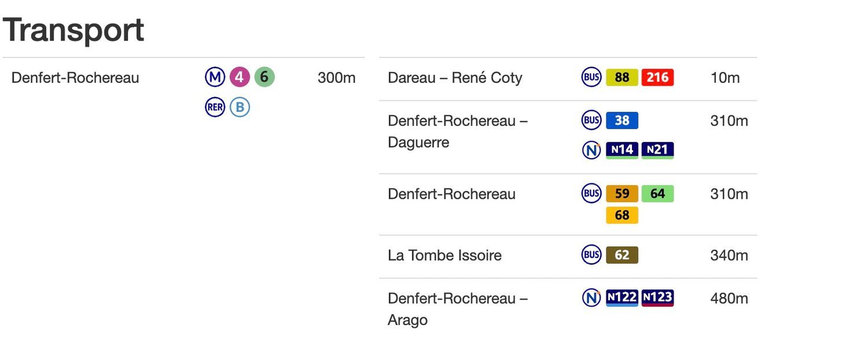
Task: Click the RER circle icon
Action: pos(215,107)
